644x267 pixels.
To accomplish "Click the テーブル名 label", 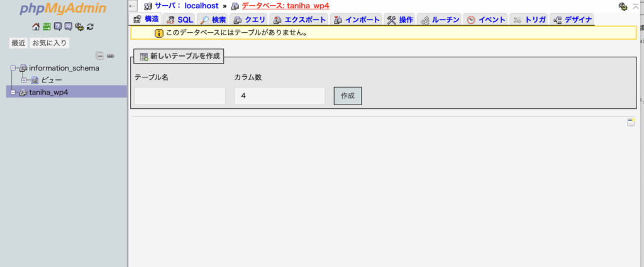I will coord(152,77).
